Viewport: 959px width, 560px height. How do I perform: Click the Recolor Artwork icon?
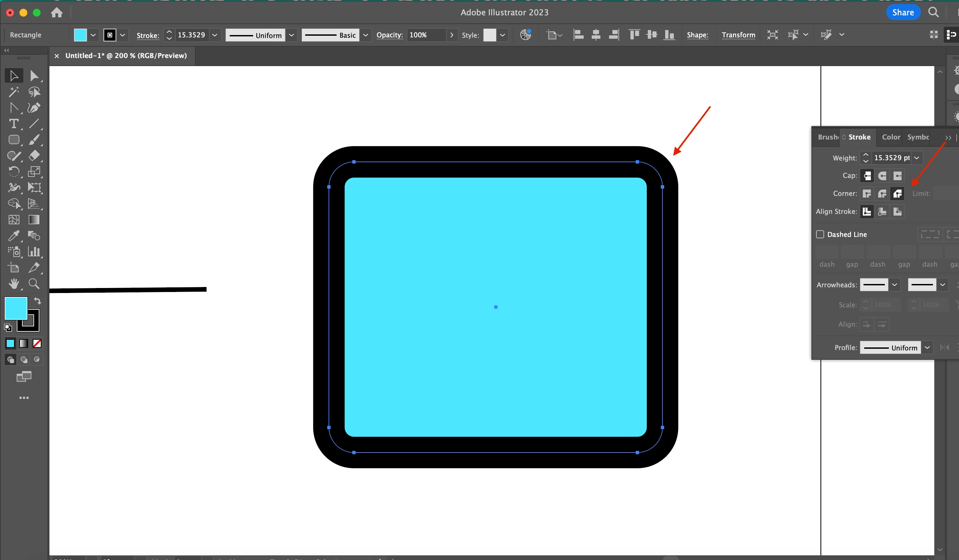(526, 35)
